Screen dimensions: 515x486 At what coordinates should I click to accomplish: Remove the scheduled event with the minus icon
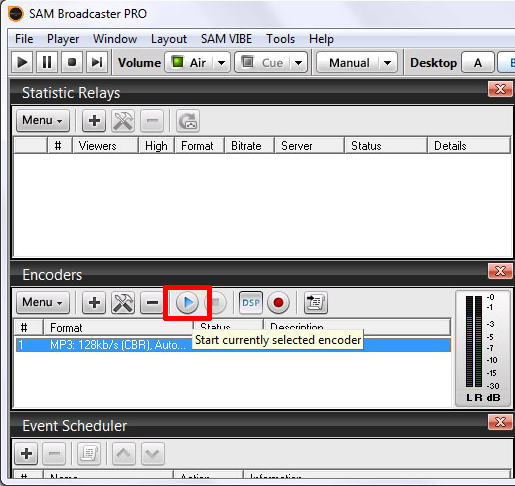(54, 453)
